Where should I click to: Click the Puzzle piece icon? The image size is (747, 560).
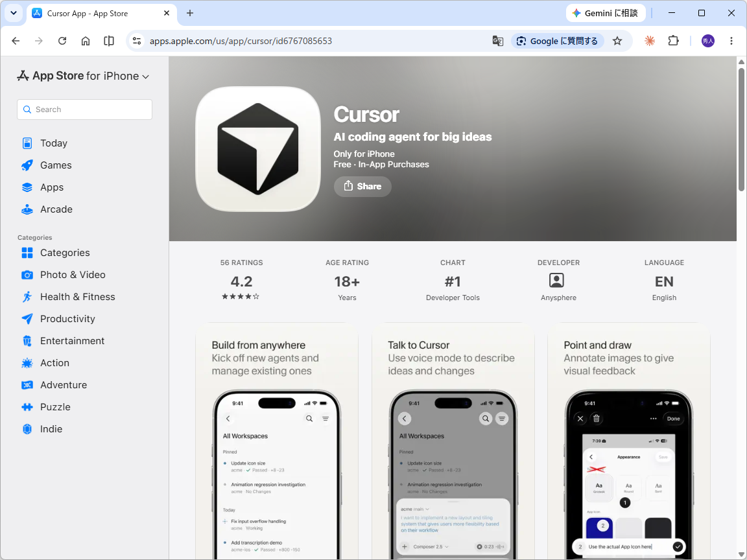pos(27,406)
